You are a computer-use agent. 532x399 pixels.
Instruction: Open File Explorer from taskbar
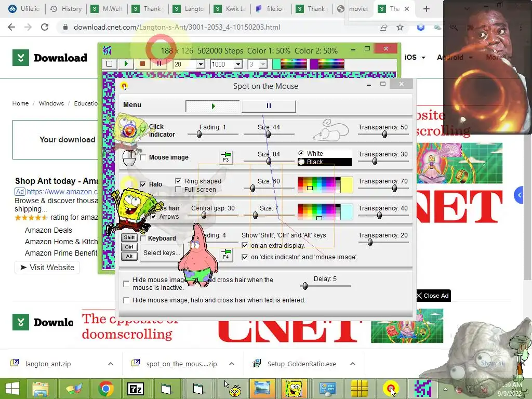(x=41, y=389)
